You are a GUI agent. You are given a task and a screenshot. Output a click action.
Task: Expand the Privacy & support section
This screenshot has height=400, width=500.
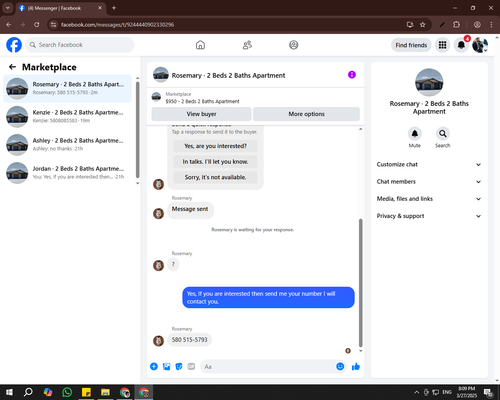(429, 216)
